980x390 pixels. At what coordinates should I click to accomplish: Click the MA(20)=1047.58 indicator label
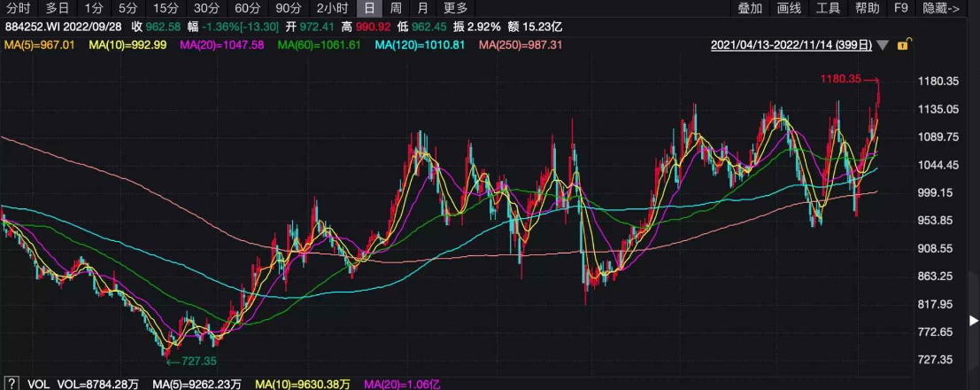point(222,45)
